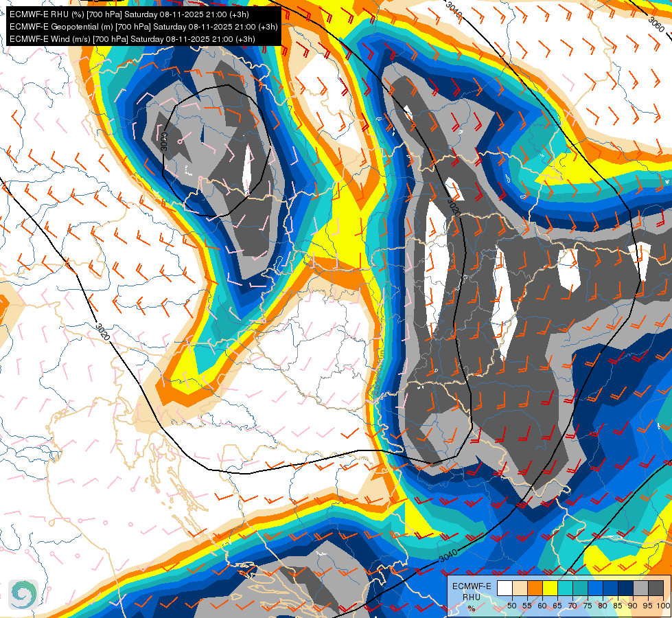Choose the cyan 65–70% legend swatch

click(566, 588)
